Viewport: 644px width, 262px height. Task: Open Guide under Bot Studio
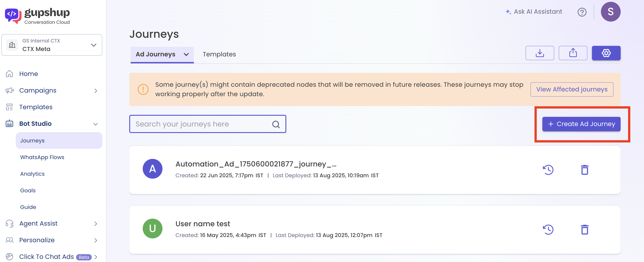28,207
